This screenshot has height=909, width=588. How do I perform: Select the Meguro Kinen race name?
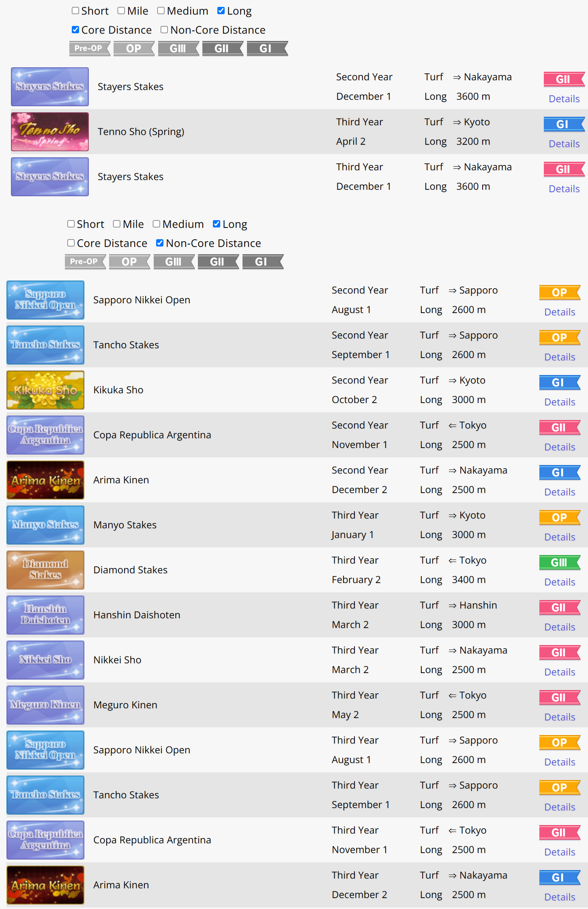click(125, 705)
